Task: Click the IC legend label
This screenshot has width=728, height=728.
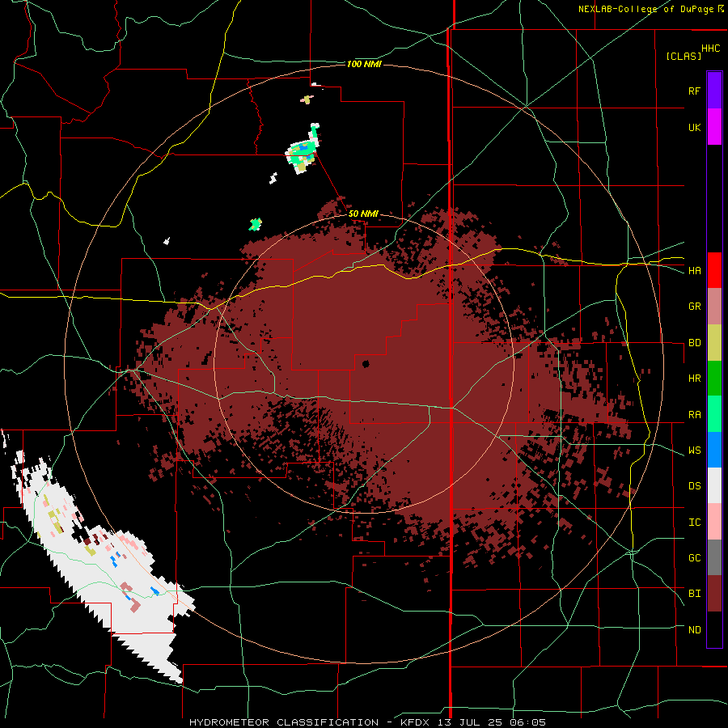Action: pyautogui.click(x=694, y=523)
